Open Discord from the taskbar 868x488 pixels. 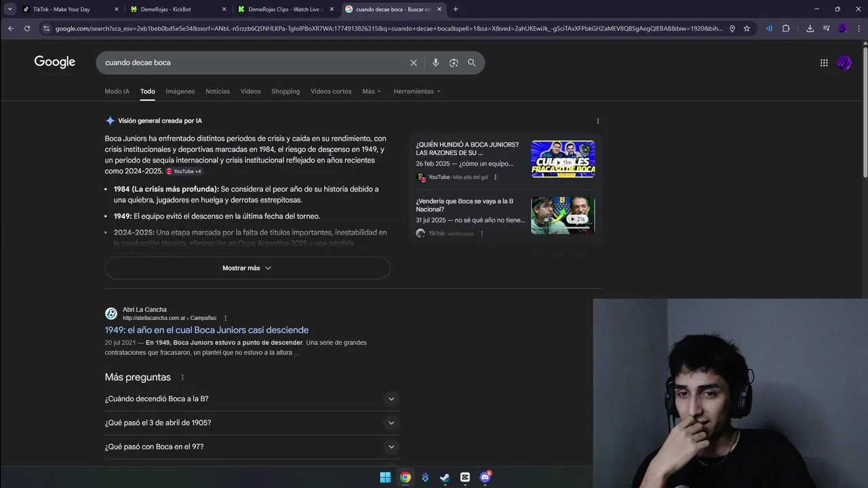pos(485,477)
